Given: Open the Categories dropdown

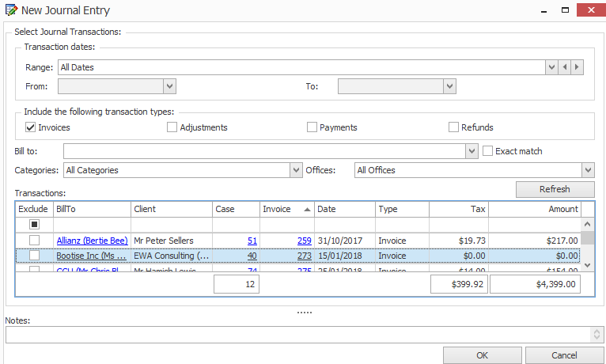Looking at the screenshot, I should [x=297, y=170].
